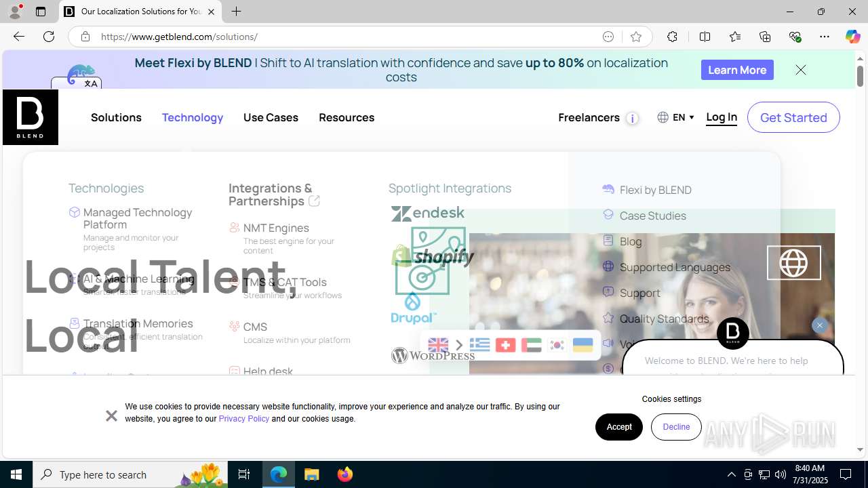Viewport: 868px width, 488px height.
Task: Open browser Extensions
Action: tap(672, 37)
